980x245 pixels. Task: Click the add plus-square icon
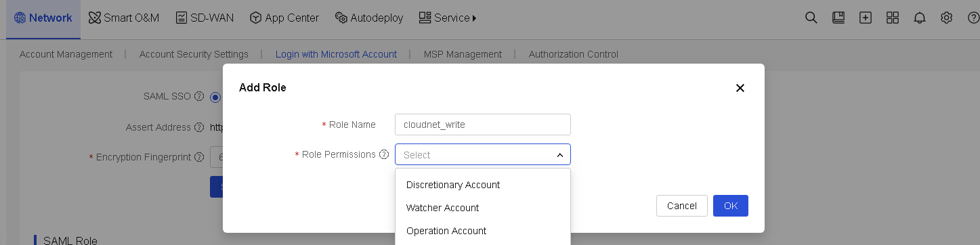[x=866, y=18]
